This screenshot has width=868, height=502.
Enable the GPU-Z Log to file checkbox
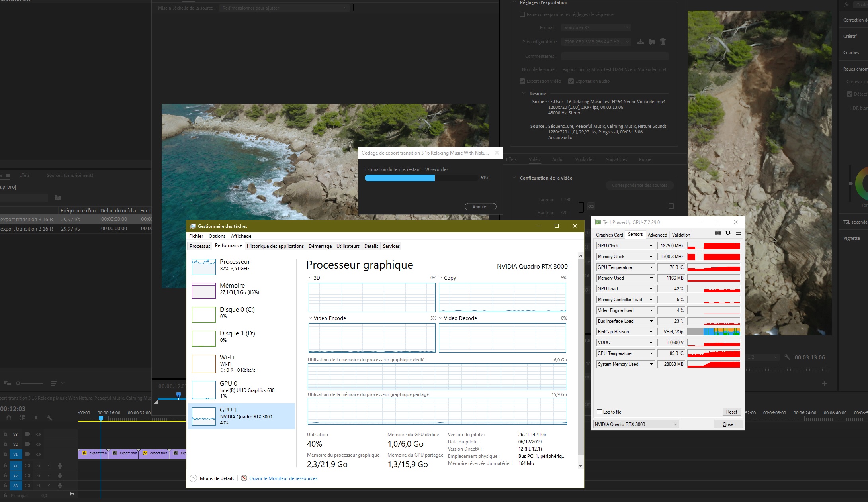tap(600, 412)
